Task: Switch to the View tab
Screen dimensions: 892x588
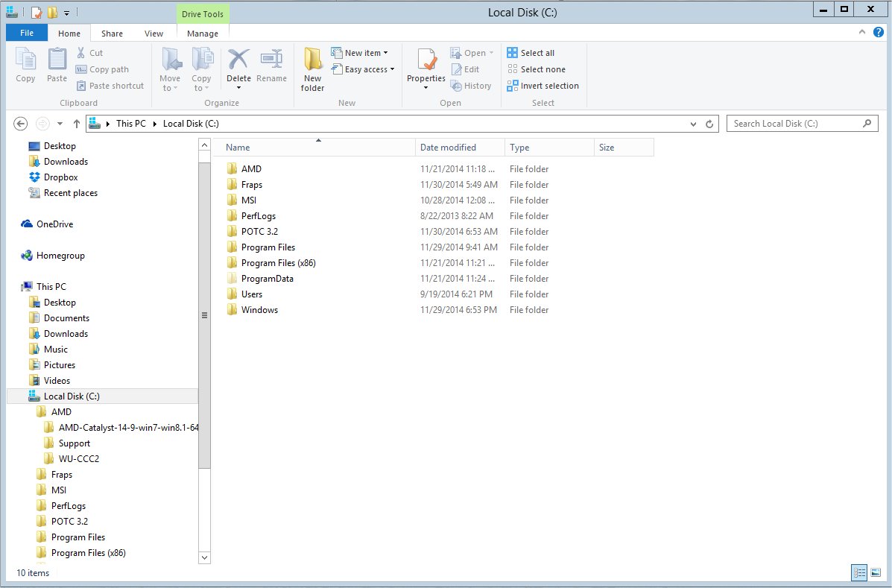Action: pos(154,34)
